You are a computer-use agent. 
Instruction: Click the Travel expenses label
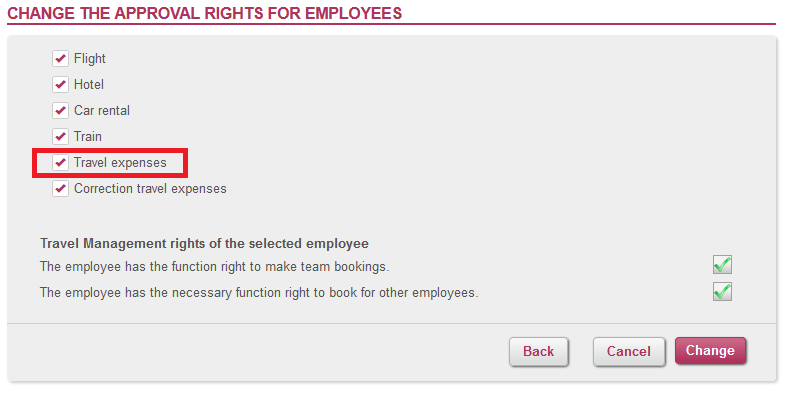click(120, 163)
